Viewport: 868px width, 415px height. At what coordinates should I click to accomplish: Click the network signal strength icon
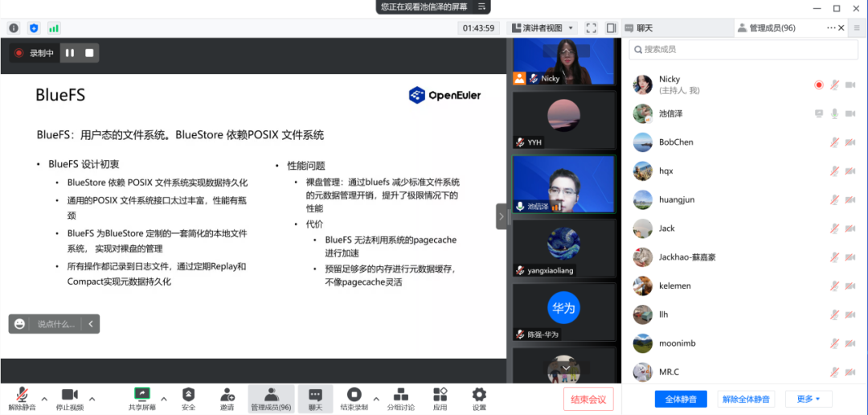point(54,28)
